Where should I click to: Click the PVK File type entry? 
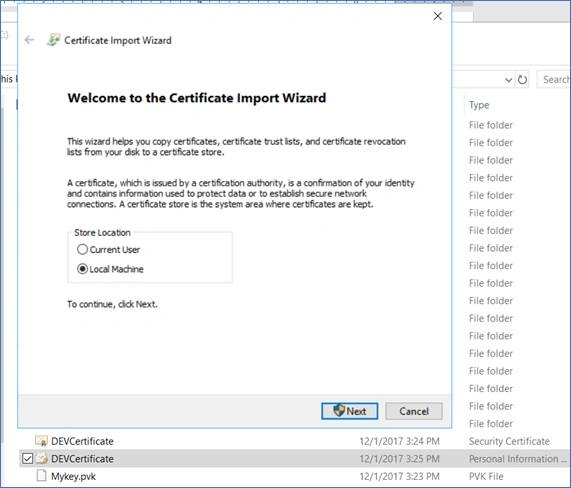pyautogui.click(x=486, y=476)
